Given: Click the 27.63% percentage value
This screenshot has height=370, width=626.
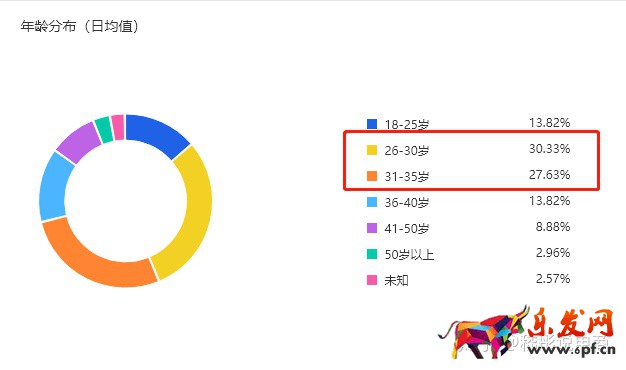Looking at the screenshot, I should pyautogui.click(x=549, y=174).
